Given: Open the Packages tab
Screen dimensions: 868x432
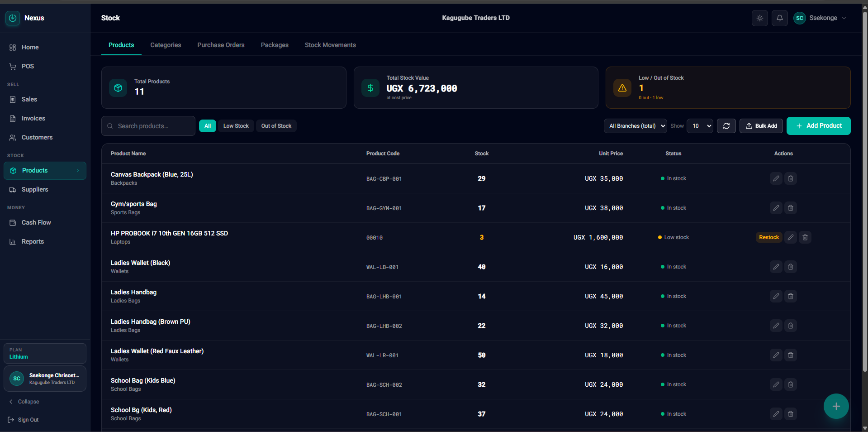Looking at the screenshot, I should pos(275,45).
